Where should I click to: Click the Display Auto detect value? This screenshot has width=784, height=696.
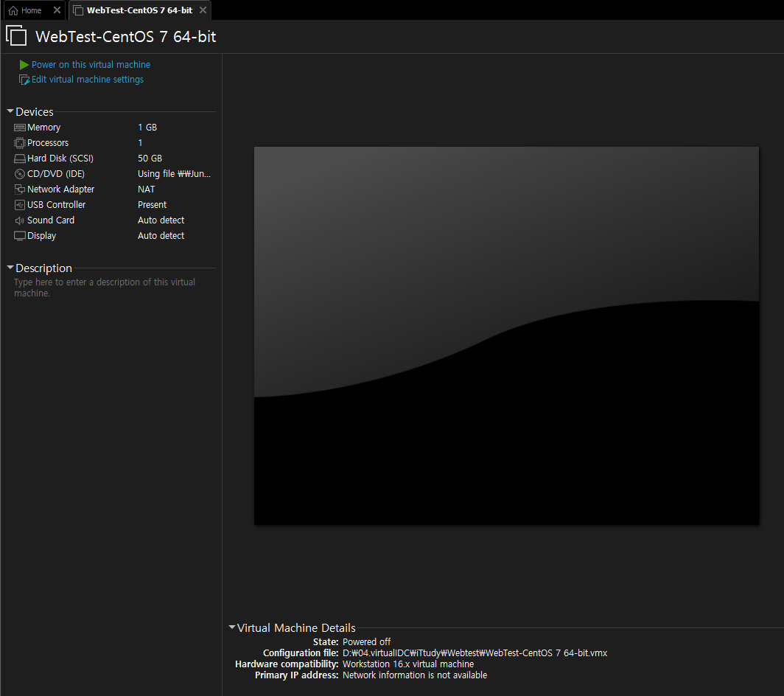[x=161, y=236]
